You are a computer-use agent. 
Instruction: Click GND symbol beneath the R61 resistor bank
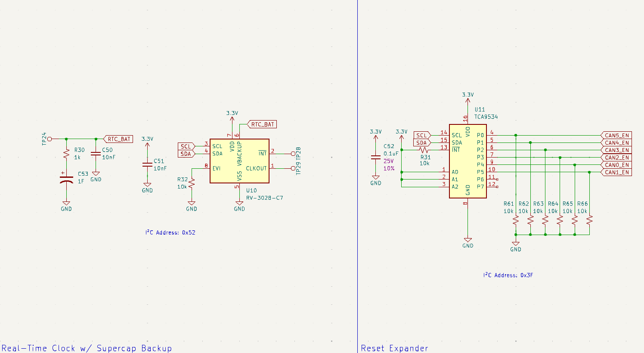click(x=516, y=246)
